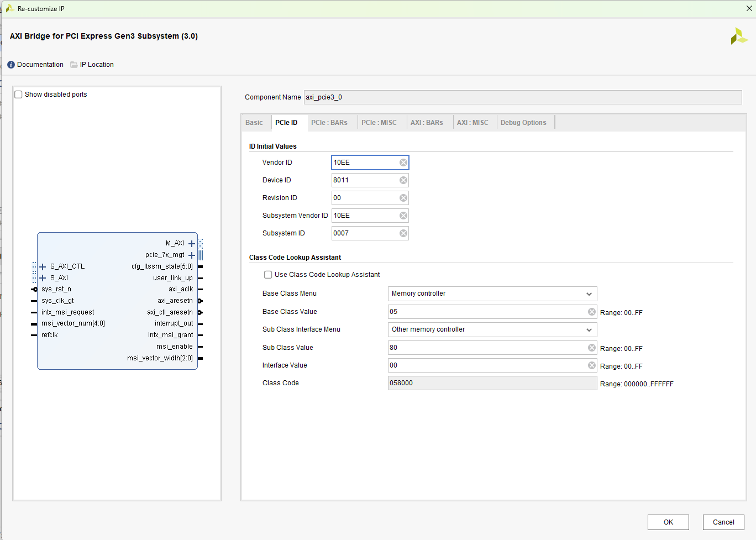Expand the pcie_7x_mgt interface plus
Image resolution: width=756 pixels, height=540 pixels.
point(192,255)
